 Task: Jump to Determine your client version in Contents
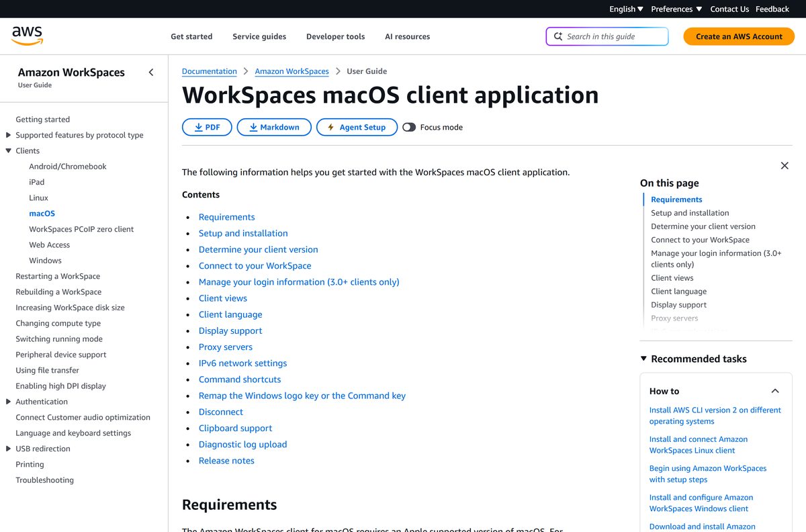(x=259, y=249)
